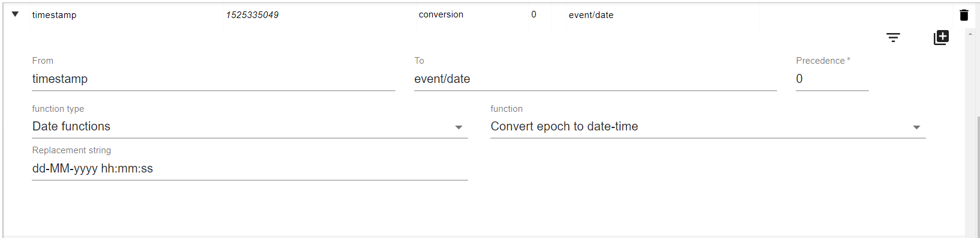Click the Replacement string label

[71, 150]
